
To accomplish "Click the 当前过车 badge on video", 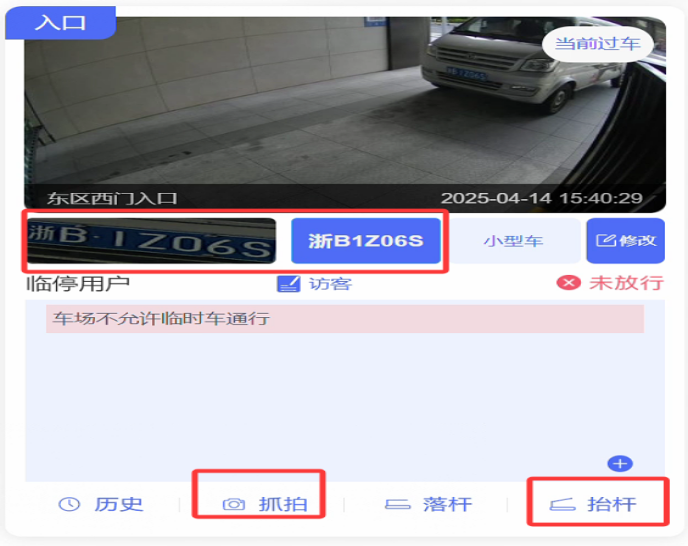I will pos(598,44).
